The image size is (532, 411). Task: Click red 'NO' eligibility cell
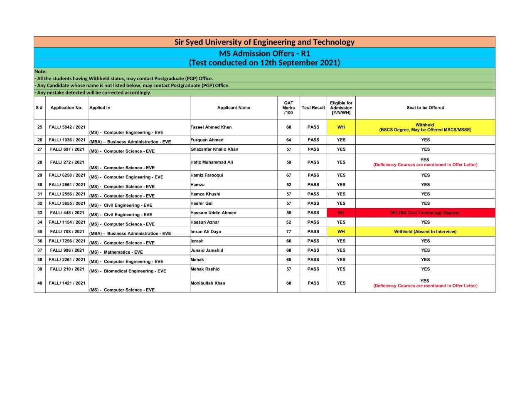pos(341,213)
